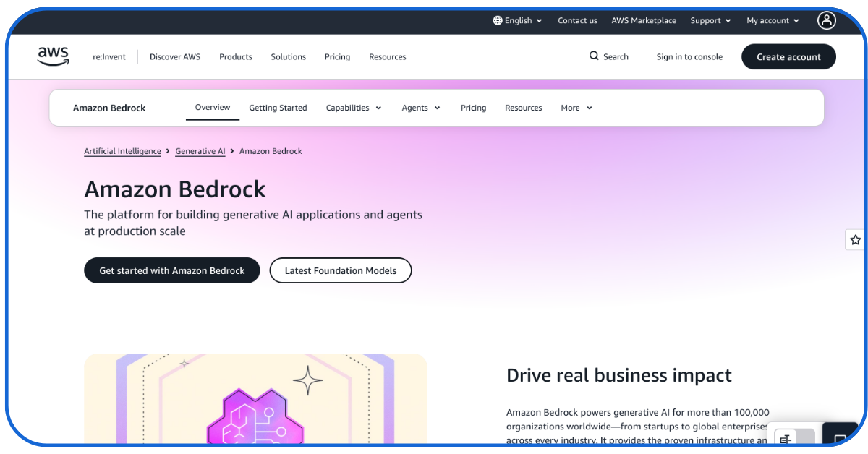Click Sign in to console

pyautogui.click(x=689, y=56)
